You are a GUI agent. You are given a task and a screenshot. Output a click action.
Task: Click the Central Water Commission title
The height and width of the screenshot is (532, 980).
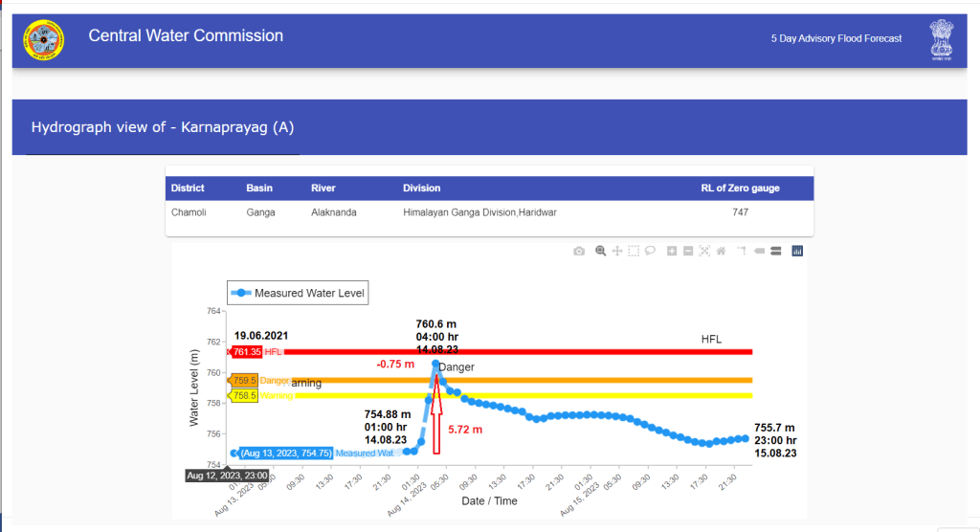pos(186,36)
